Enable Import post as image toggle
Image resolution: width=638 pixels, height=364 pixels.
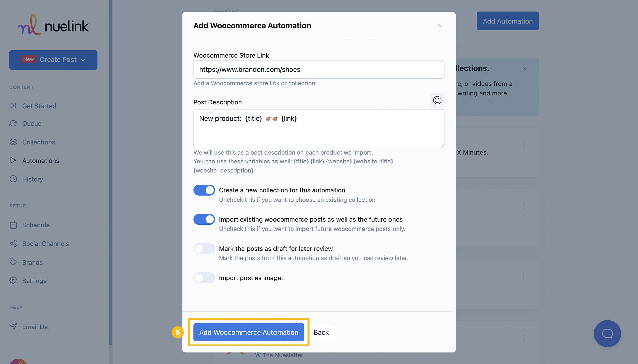204,278
